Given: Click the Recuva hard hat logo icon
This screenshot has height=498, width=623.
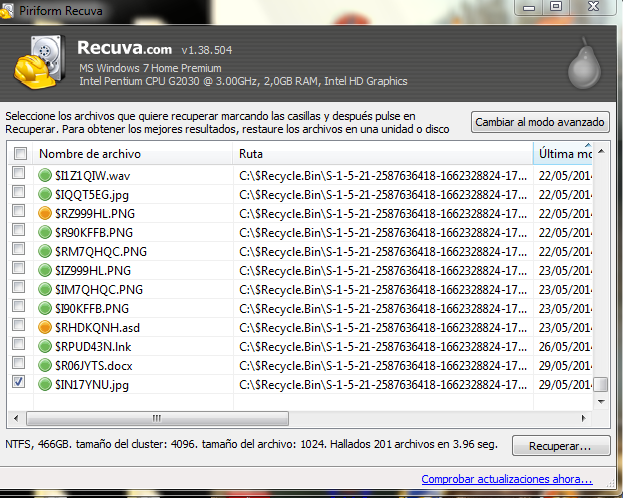Looking at the screenshot, I should coord(39,61).
